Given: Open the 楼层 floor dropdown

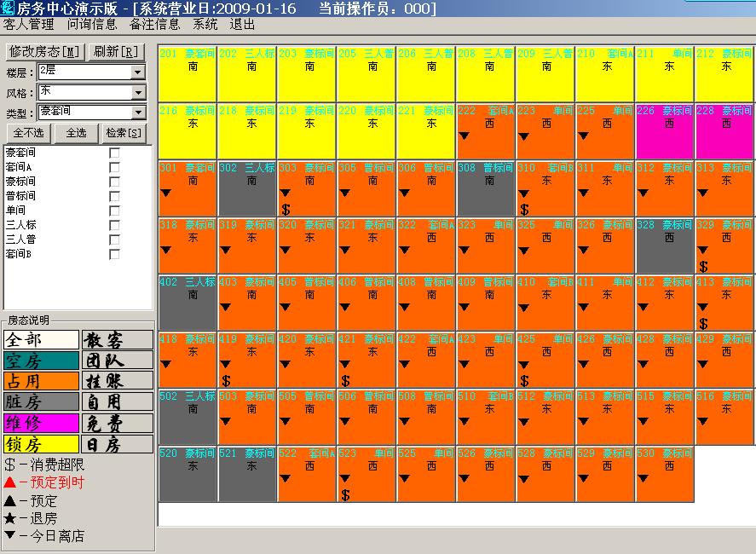Looking at the screenshot, I should pyautogui.click(x=138, y=72).
